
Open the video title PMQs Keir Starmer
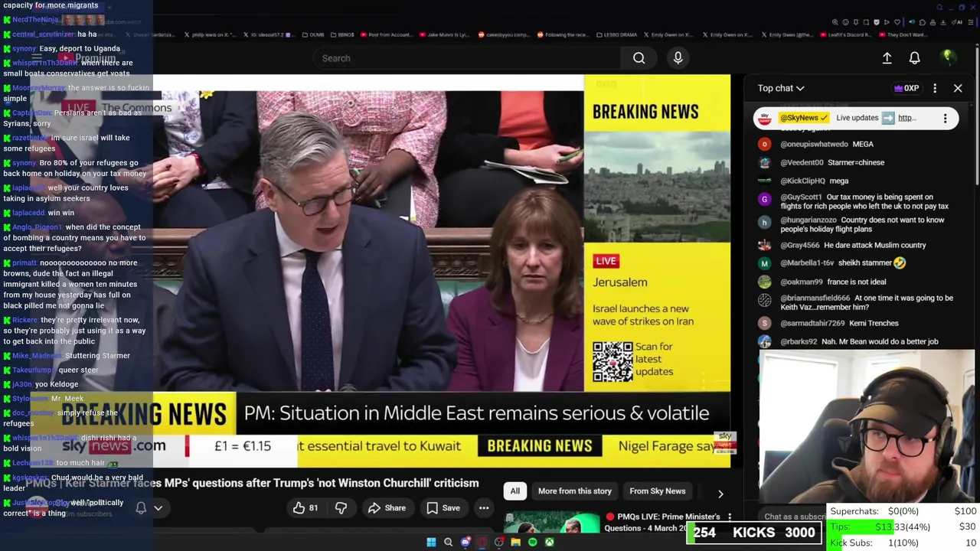[253, 483]
